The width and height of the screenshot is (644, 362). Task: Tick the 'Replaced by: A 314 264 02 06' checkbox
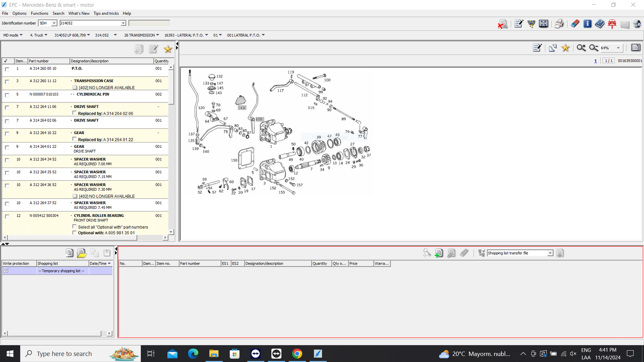(x=75, y=113)
